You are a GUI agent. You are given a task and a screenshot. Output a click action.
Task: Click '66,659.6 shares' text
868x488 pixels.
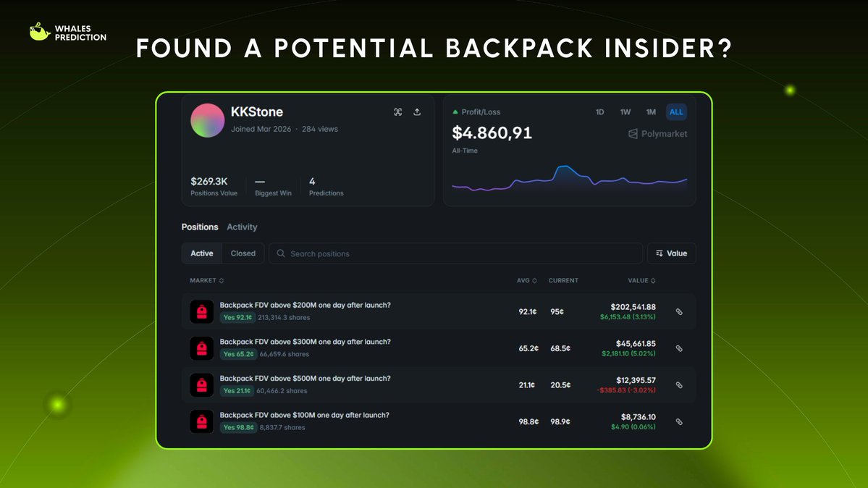pos(285,354)
